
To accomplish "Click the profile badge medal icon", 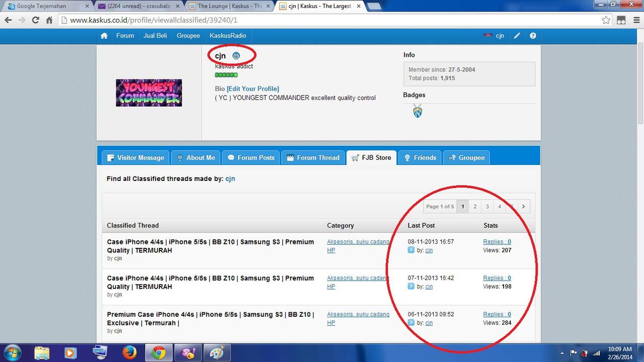I will 418,111.
